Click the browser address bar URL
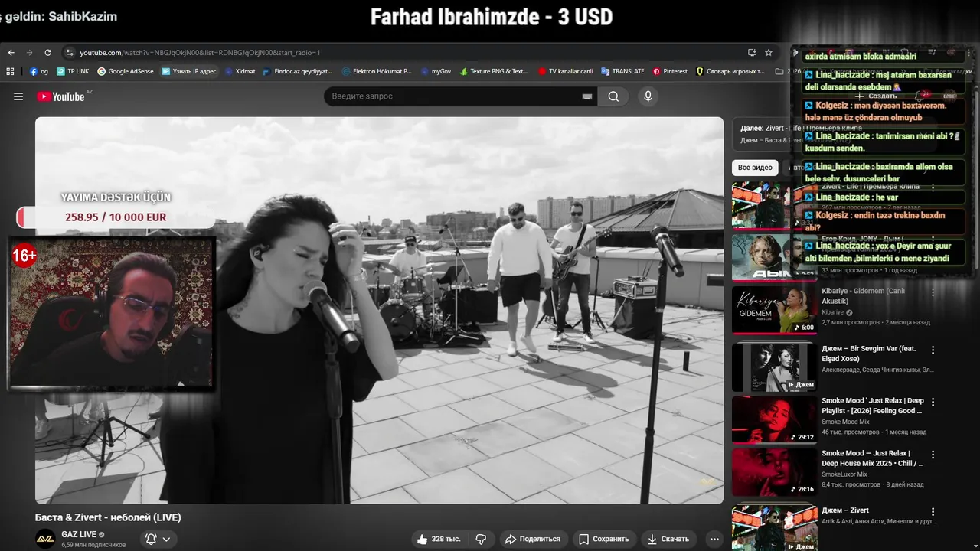 point(200,53)
